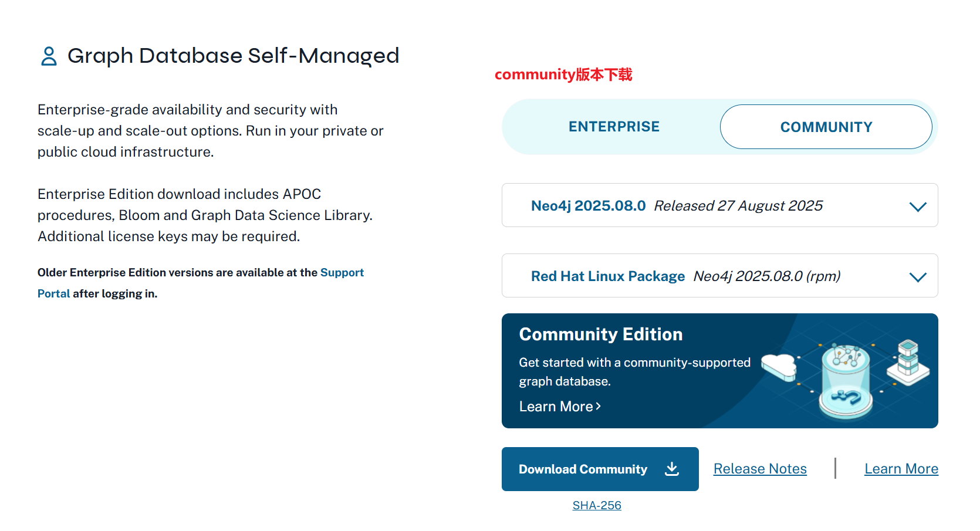Expand the Red Hat package chevron arrow
This screenshot has width=980, height=531.
click(x=917, y=277)
